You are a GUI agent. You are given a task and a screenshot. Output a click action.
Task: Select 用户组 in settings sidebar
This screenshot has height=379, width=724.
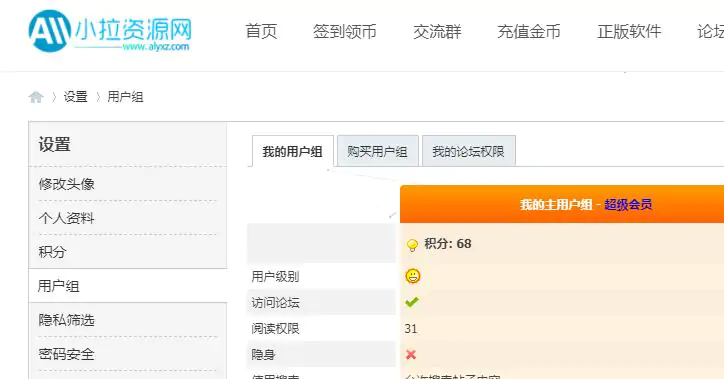pos(59,286)
